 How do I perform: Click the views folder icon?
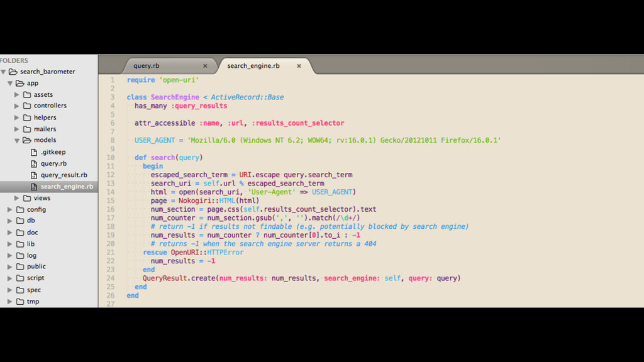coord(27,198)
